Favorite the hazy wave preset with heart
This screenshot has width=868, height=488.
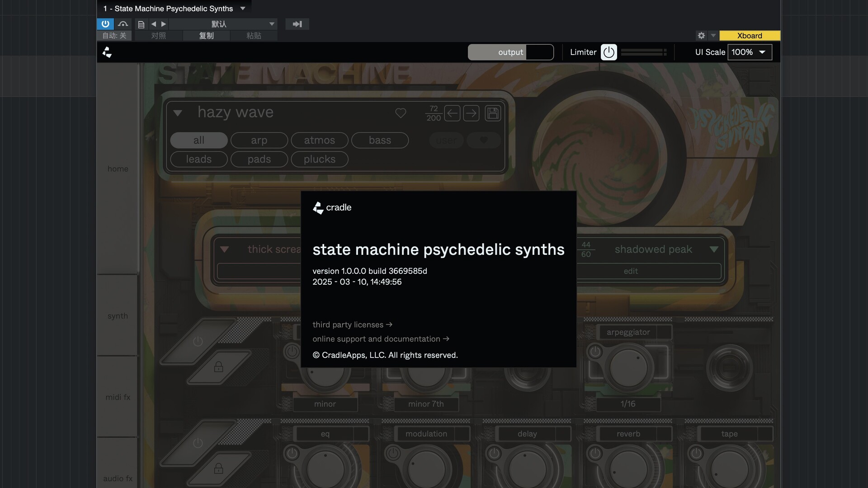pyautogui.click(x=401, y=113)
